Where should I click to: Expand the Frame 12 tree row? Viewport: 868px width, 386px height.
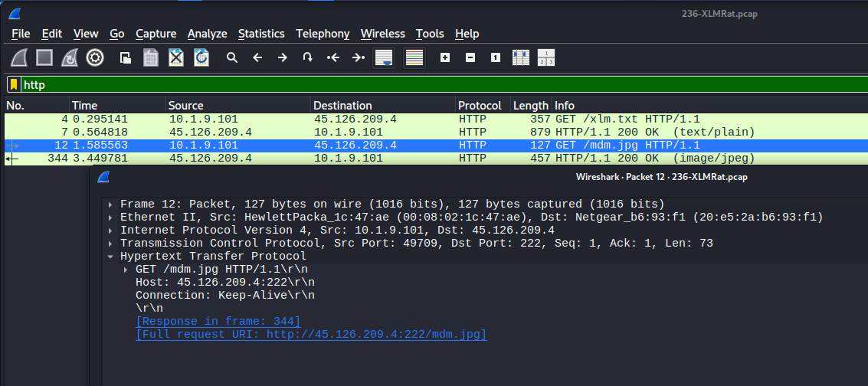tap(111, 204)
